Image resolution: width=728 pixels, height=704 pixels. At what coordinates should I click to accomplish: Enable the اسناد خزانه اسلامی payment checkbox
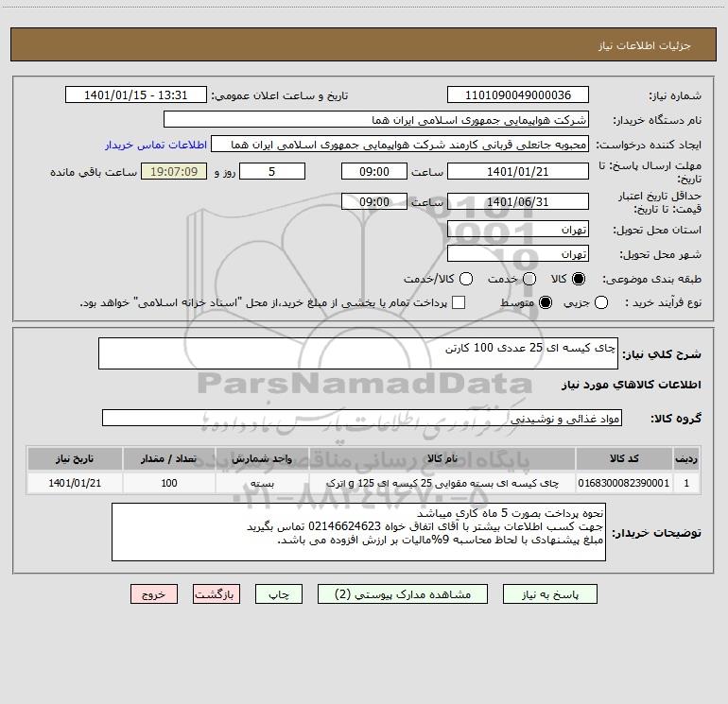tap(459, 302)
